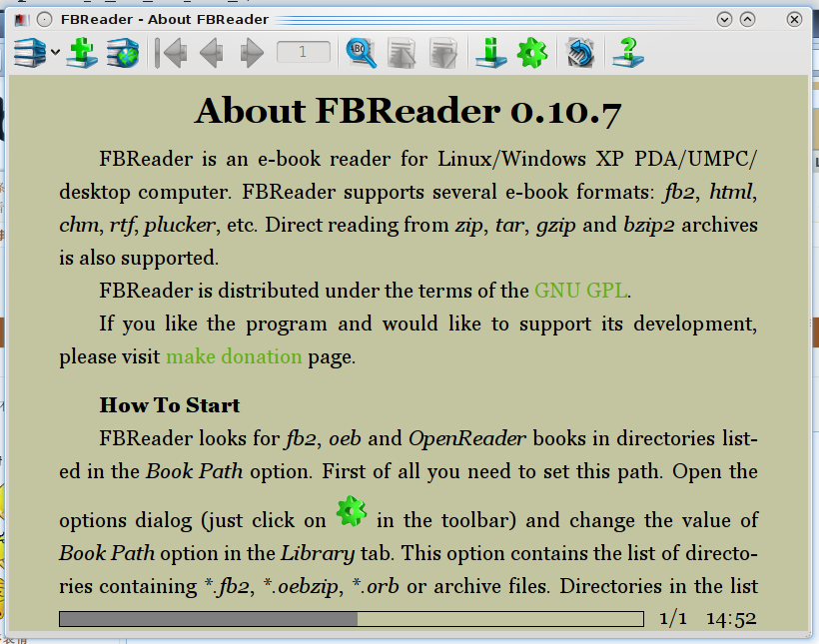The width and height of the screenshot is (819, 644).
Task: Click the italic text *.oebzip
Action: tap(301, 586)
